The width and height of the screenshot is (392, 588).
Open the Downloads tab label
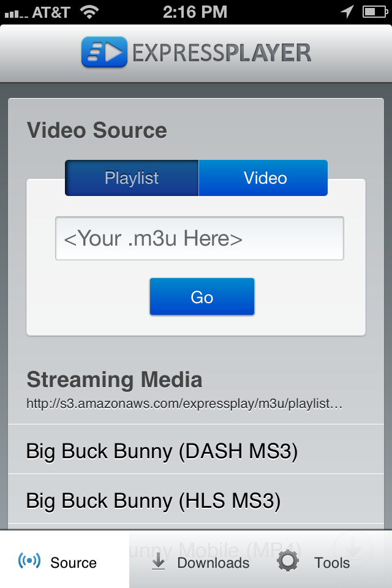pyautogui.click(x=213, y=563)
